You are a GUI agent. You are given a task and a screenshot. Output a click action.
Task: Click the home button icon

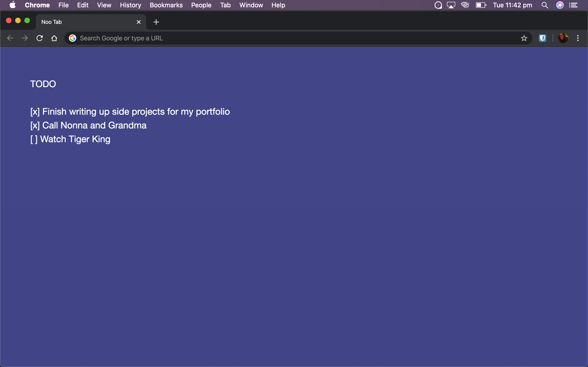(54, 38)
